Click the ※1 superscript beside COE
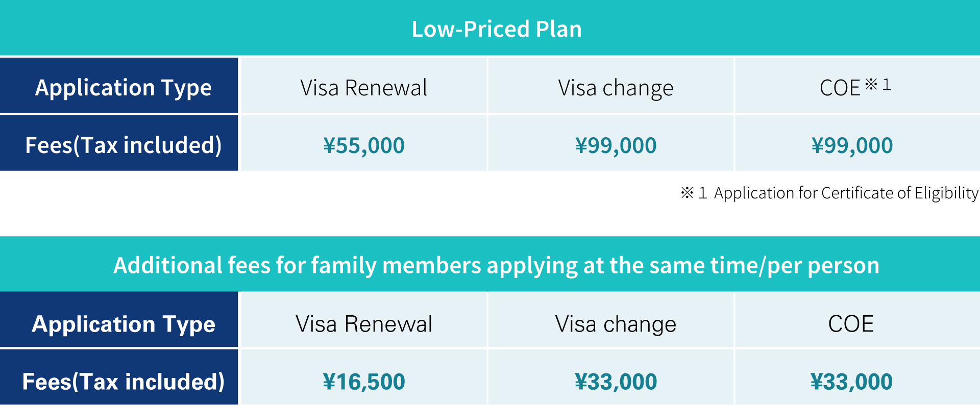 [x=878, y=84]
